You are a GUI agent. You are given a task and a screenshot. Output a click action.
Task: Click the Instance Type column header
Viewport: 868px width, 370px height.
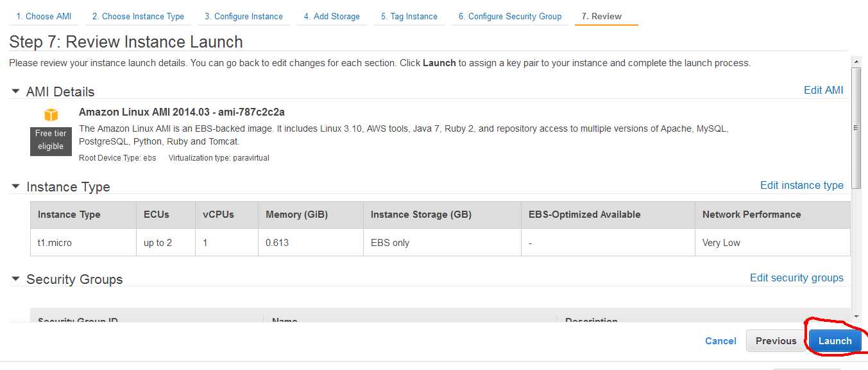[x=83, y=215]
